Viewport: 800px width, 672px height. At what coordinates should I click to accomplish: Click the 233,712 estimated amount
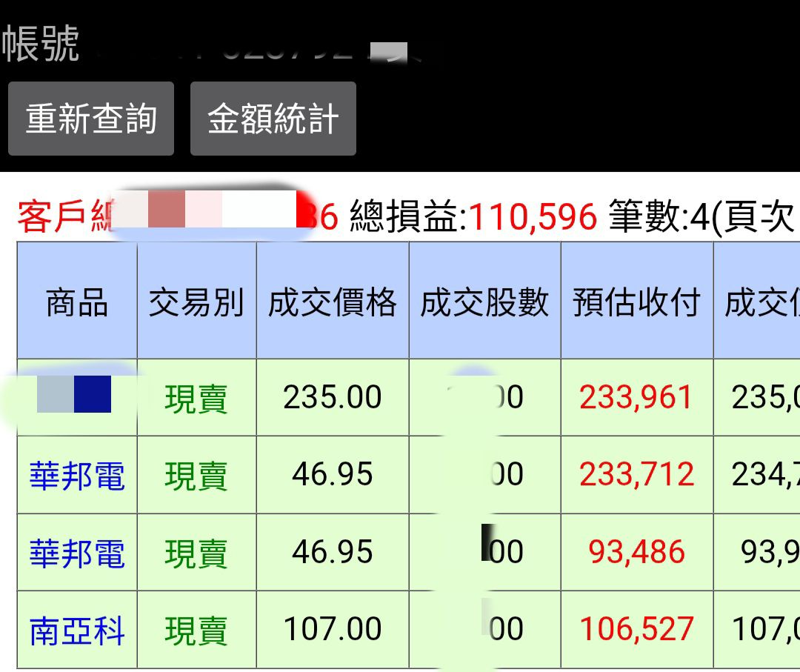coord(636,475)
